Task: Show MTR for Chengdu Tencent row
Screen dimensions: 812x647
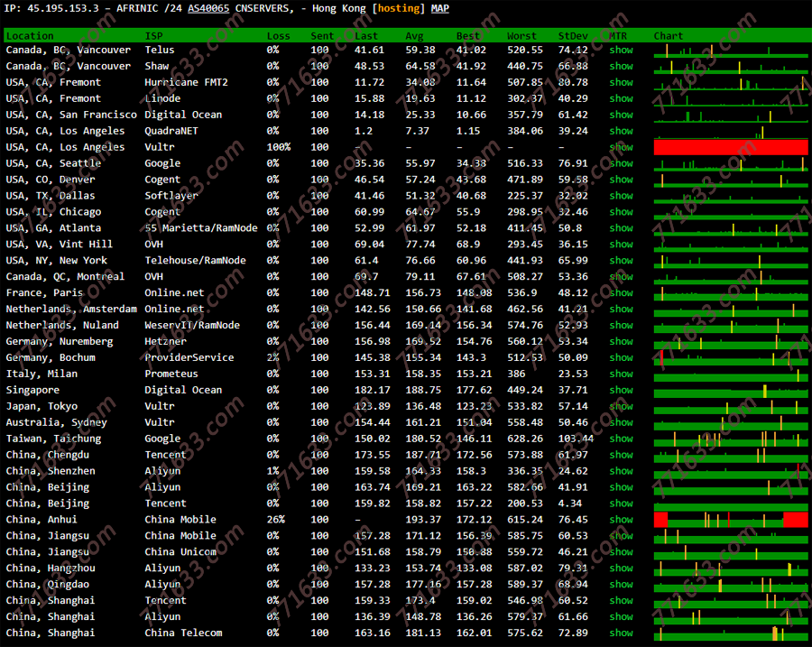Action: point(621,454)
